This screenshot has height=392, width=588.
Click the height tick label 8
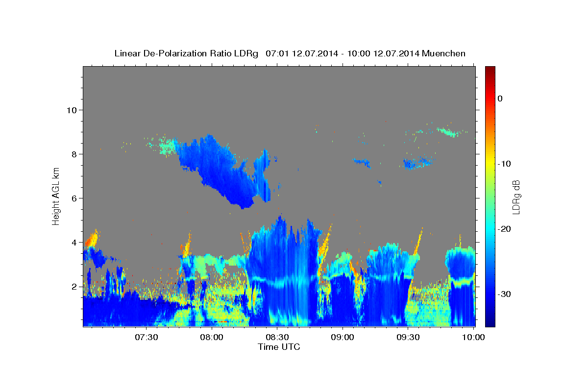coord(74,154)
